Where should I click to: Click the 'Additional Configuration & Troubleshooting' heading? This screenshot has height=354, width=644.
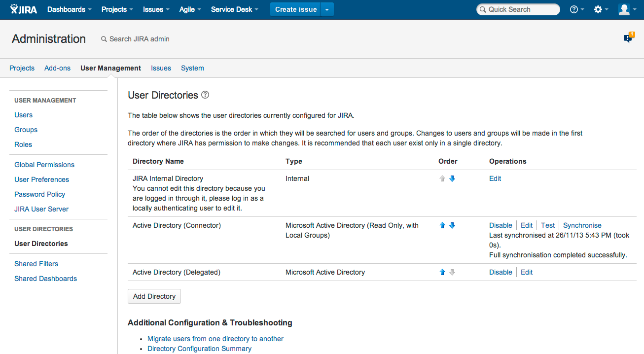210,322
